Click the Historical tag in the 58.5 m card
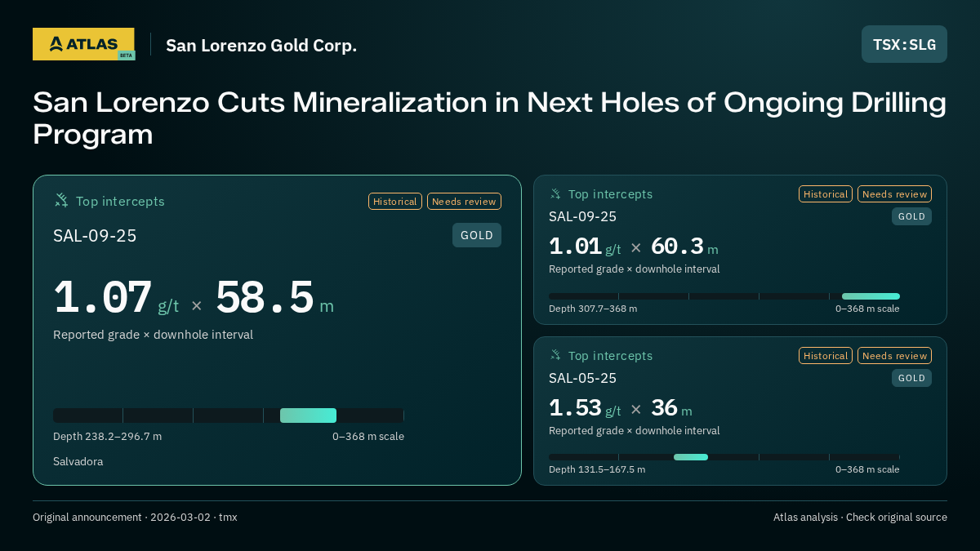980x551 pixels. [395, 202]
